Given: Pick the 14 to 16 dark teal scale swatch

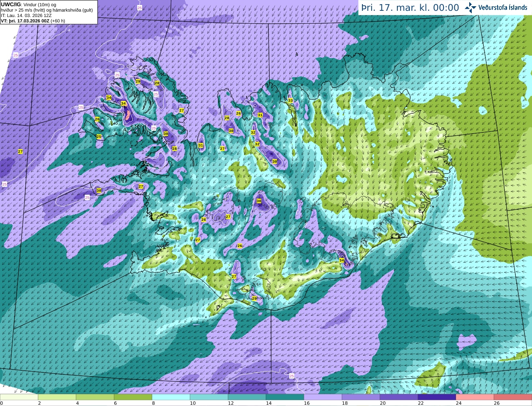Looking at the screenshot, I should pos(285,397).
